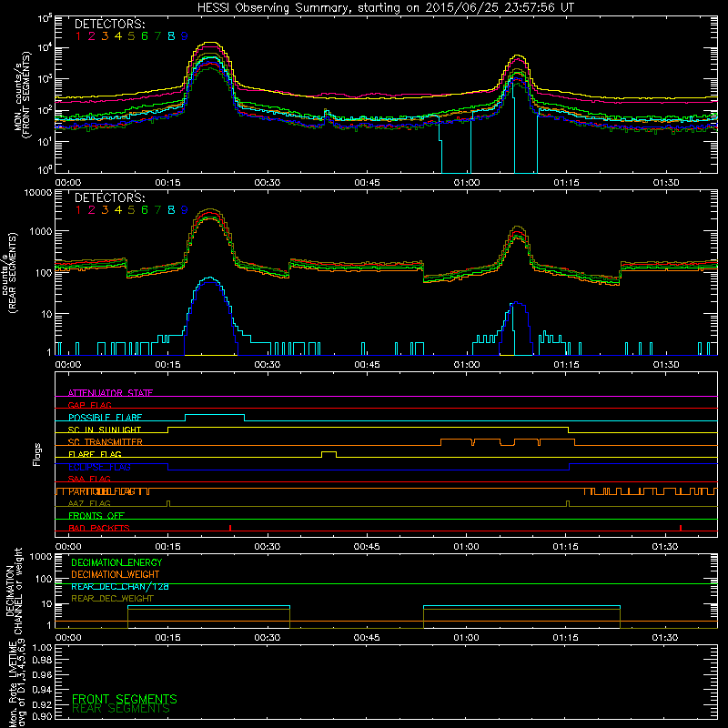Click the red BAD PACKETS tick near 01:32

pyautogui.click(x=680, y=528)
